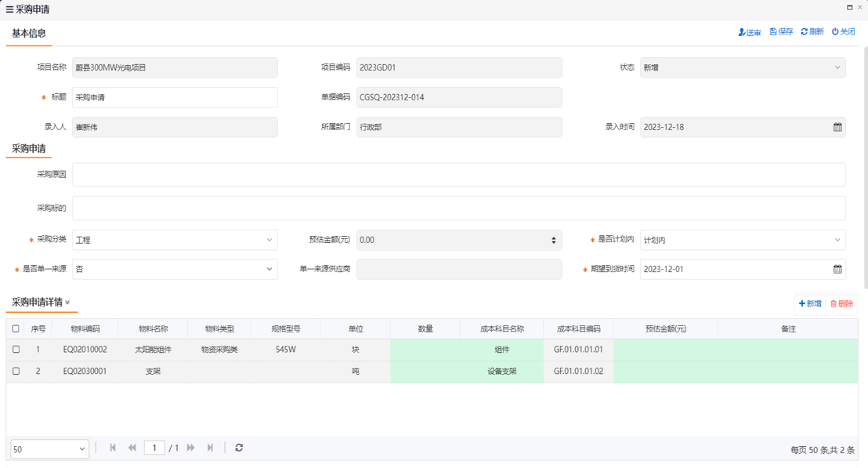Click cell 545W
868x468 pixels.
click(286, 350)
